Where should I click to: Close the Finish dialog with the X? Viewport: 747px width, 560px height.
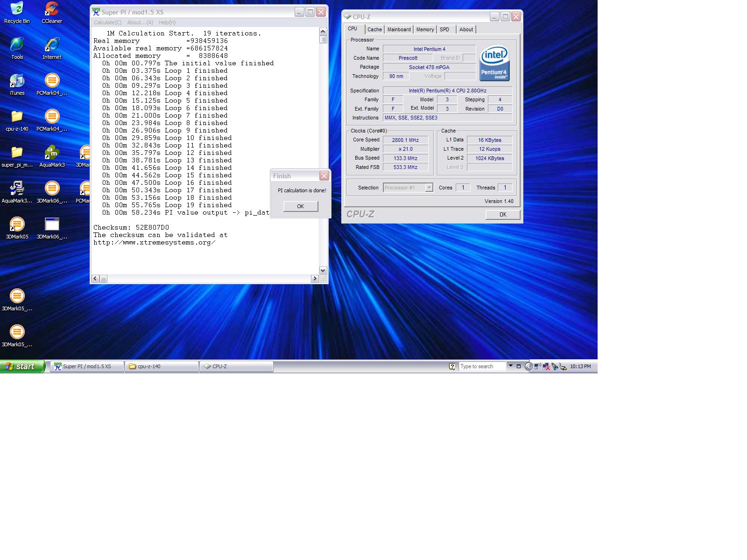[x=324, y=175]
